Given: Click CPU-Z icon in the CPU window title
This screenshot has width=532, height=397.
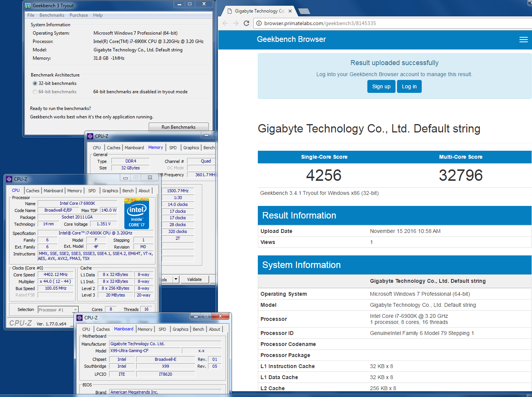Looking at the screenshot, I should [9, 179].
